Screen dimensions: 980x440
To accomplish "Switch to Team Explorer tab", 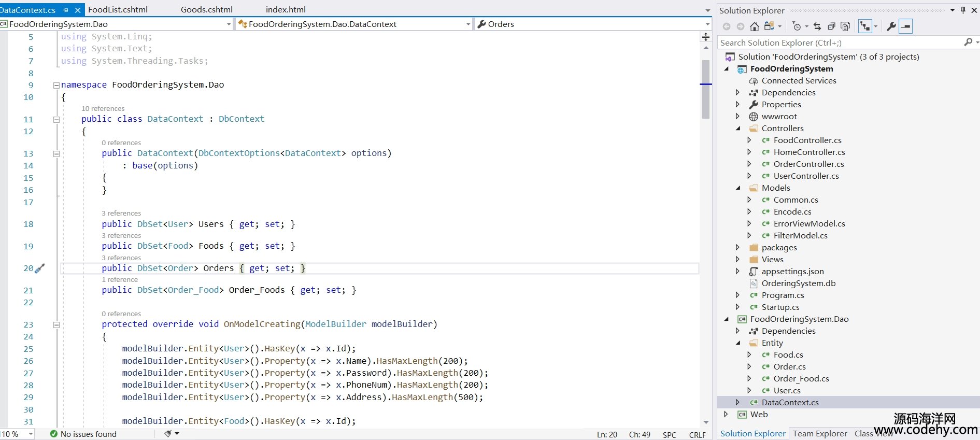I will (820, 433).
